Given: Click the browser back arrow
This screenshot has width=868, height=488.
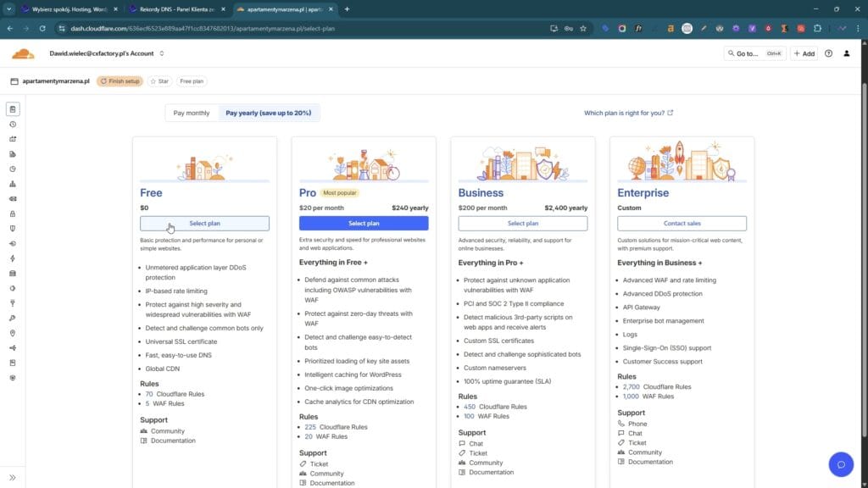Looking at the screenshot, I should 10,28.
